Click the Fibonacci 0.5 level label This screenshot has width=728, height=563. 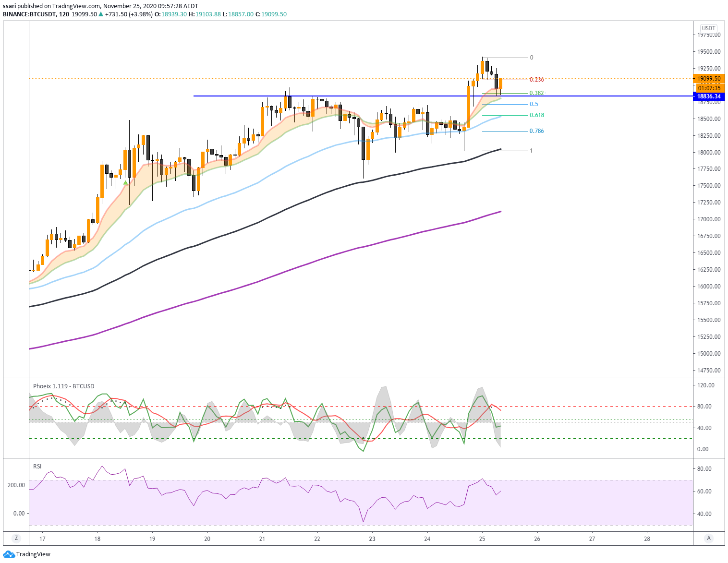tap(534, 104)
